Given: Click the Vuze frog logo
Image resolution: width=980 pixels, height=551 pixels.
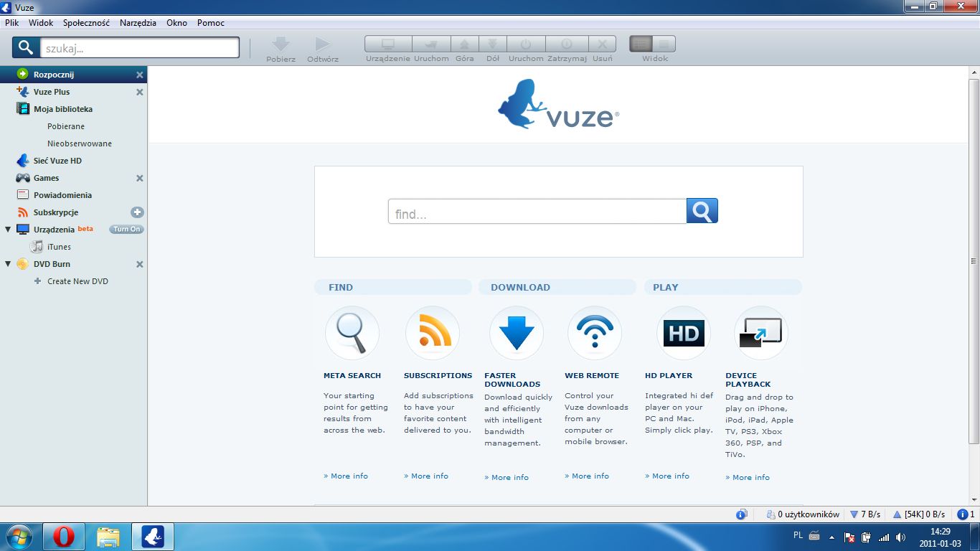Looking at the screenshot, I should point(558,104).
